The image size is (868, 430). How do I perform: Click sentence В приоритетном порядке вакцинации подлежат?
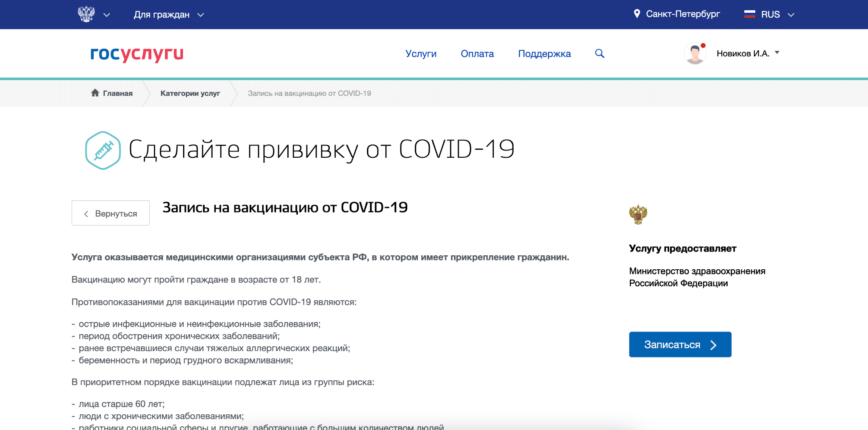pyautogui.click(x=223, y=382)
